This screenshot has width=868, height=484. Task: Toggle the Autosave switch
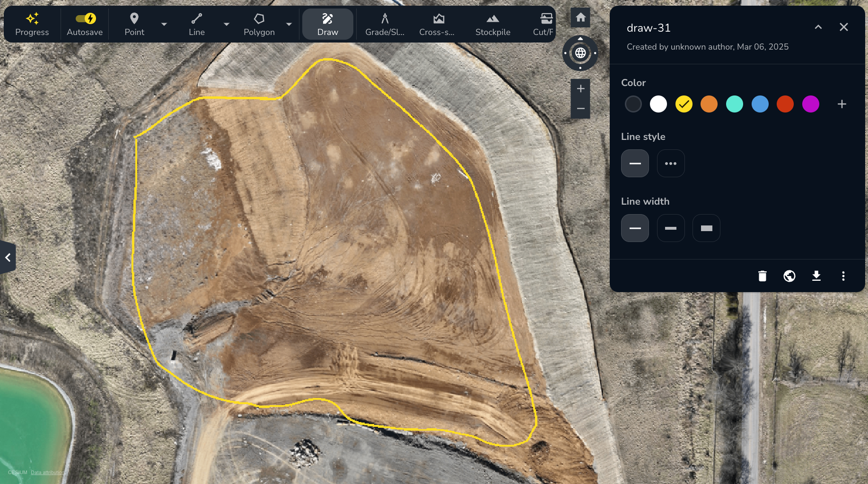pyautogui.click(x=85, y=19)
